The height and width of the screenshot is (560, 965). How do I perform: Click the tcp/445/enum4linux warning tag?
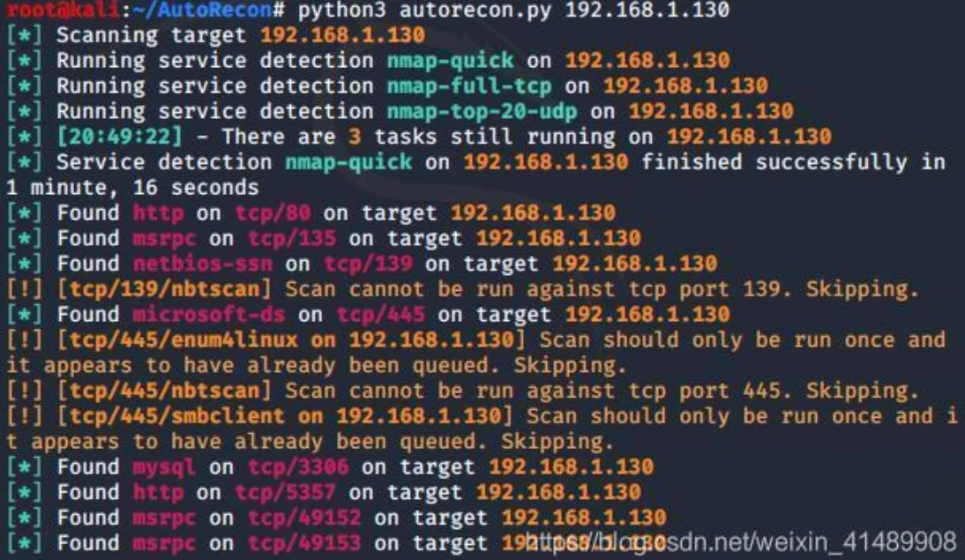click(183, 340)
